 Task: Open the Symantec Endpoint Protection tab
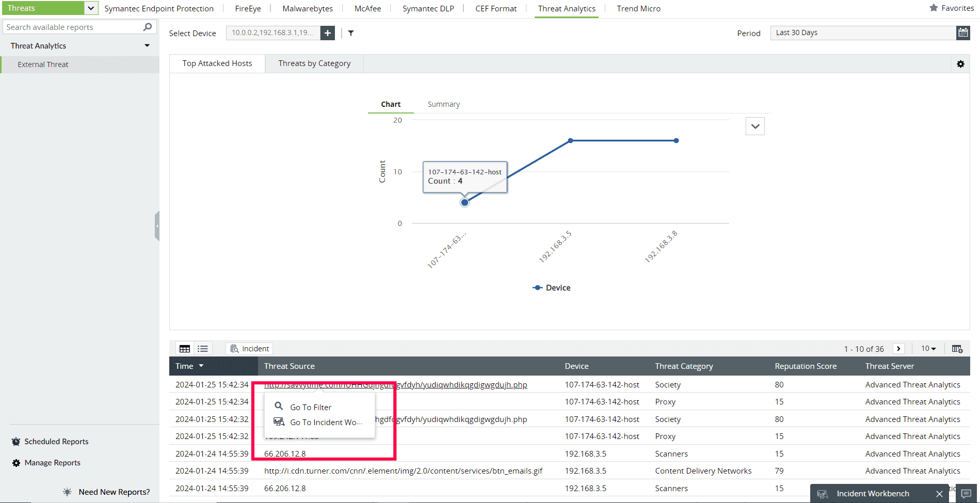tap(159, 8)
